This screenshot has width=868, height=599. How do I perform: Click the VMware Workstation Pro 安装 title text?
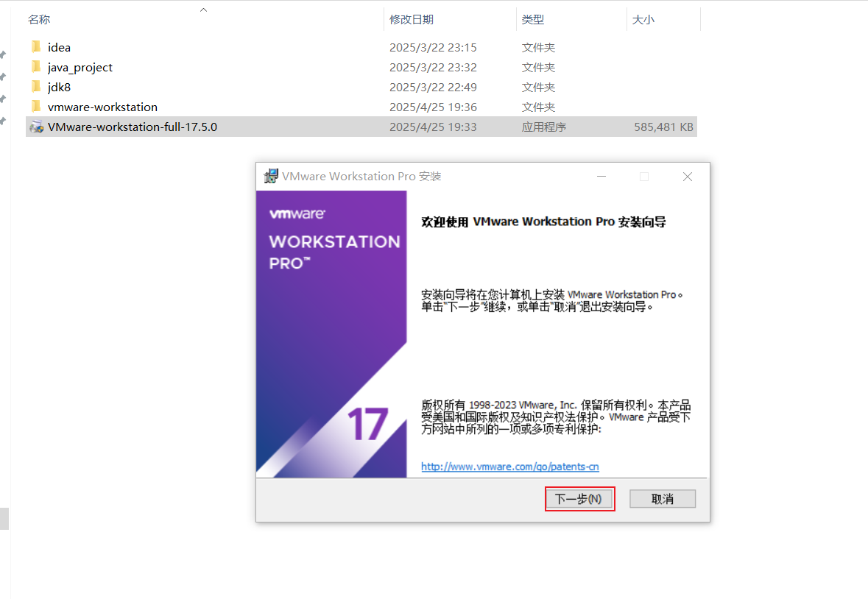click(x=361, y=176)
